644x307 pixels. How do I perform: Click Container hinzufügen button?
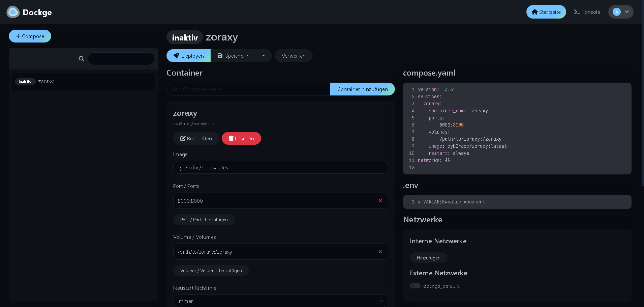pos(362,89)
